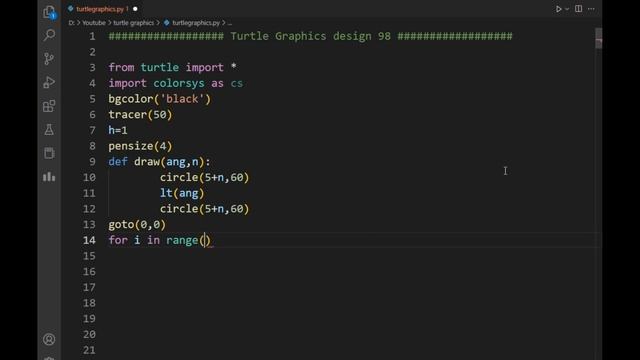
Task: Click the D: breadcrumb segment
Action: pos(71,23)
